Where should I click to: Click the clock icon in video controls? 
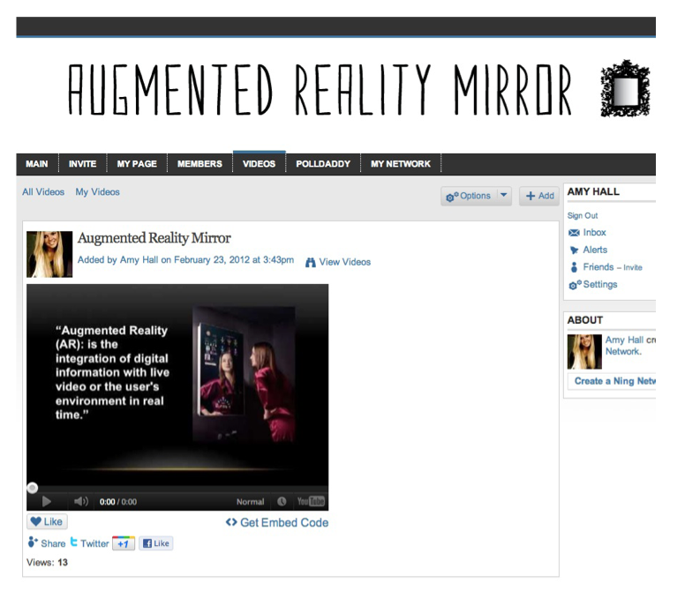coord(282,502)
